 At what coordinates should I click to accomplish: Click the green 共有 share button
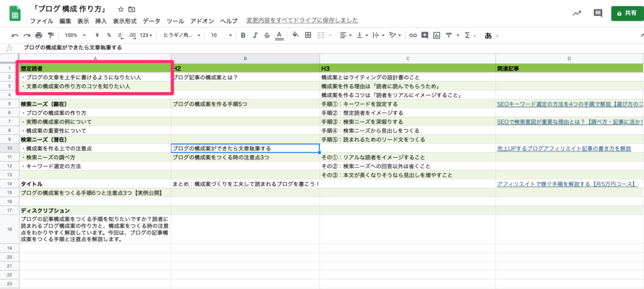[627, 13]
